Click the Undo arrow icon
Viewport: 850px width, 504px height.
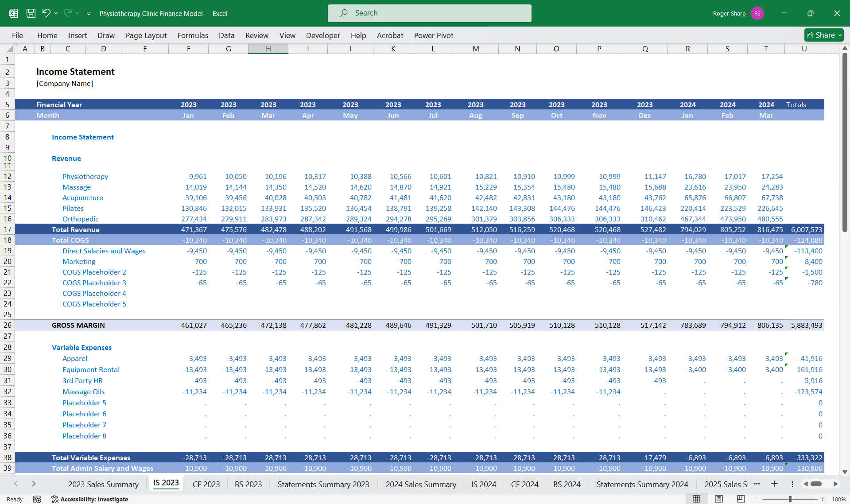(x=46, y=13)
